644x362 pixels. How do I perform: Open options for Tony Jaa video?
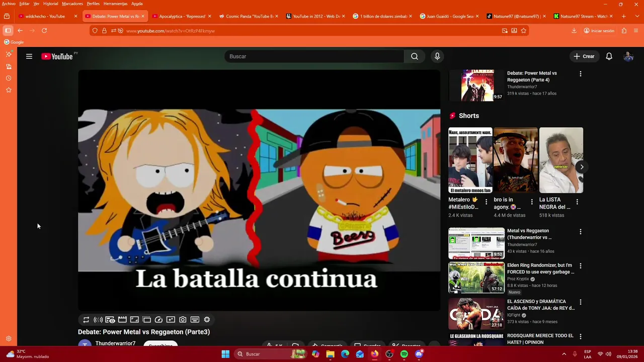(580, 302)
